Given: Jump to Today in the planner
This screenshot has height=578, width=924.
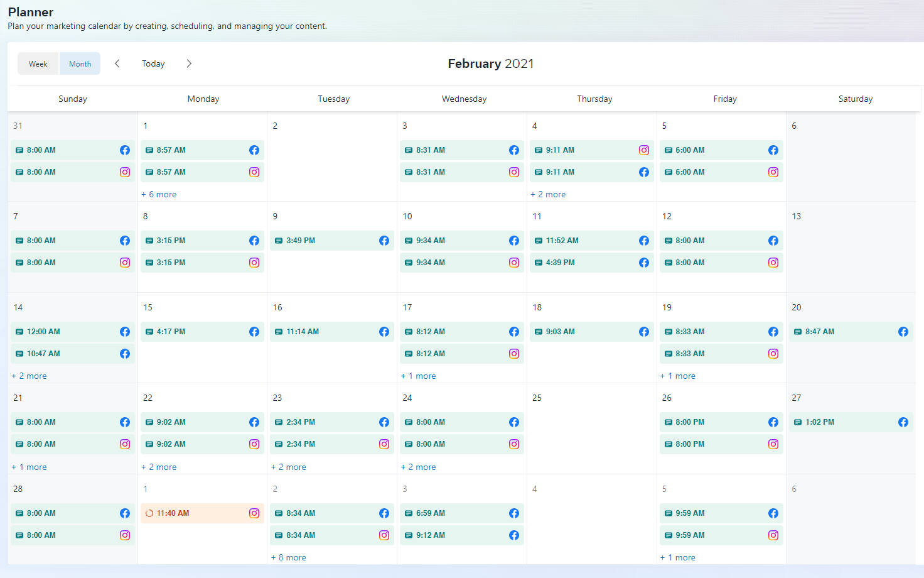Looking at the screenshot, I should coord(153,63).
